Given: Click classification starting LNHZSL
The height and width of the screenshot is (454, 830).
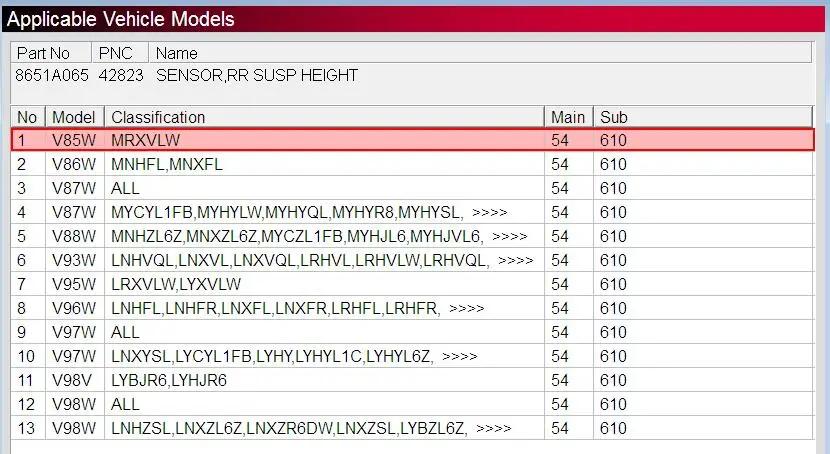Looking at the screenshot, I should click(289, 428).
